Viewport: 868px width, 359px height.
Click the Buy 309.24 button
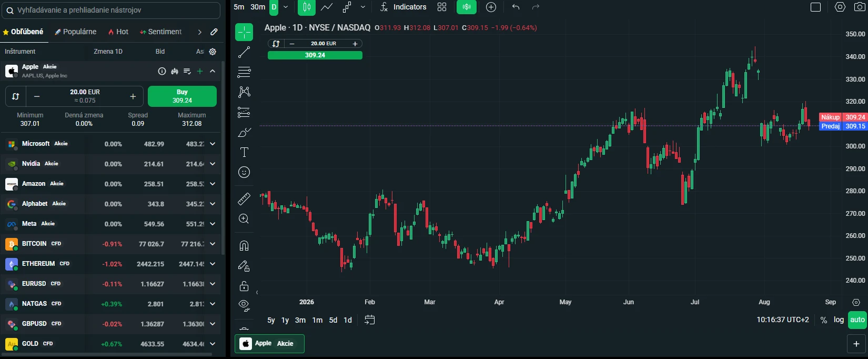tap(182, 96)
